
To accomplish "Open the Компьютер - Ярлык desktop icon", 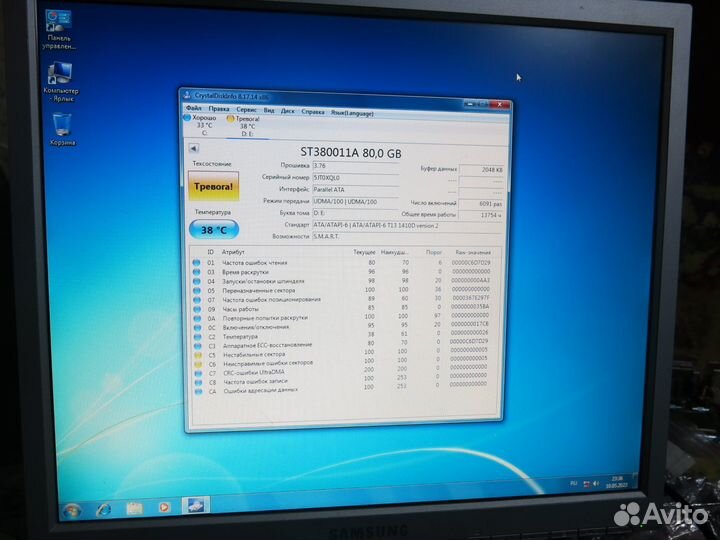I will tap(61, 82).
